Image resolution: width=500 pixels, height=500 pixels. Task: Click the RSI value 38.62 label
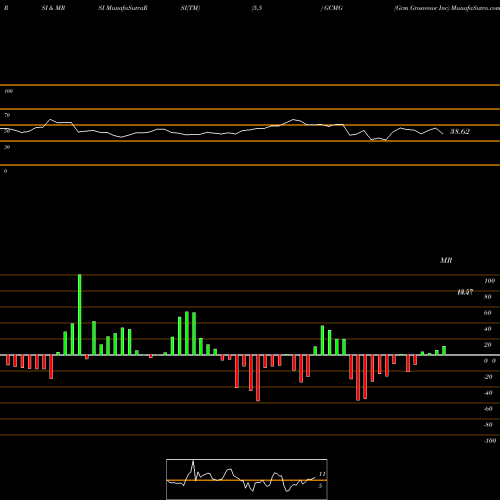460,131
